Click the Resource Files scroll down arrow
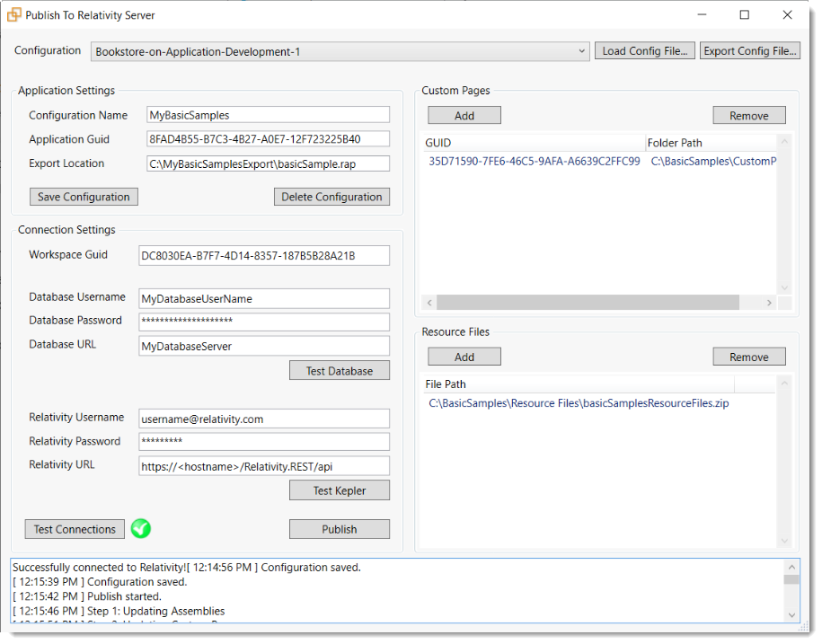Image resolution: width=822 pixels, height=644 pixels. [784, 541]
